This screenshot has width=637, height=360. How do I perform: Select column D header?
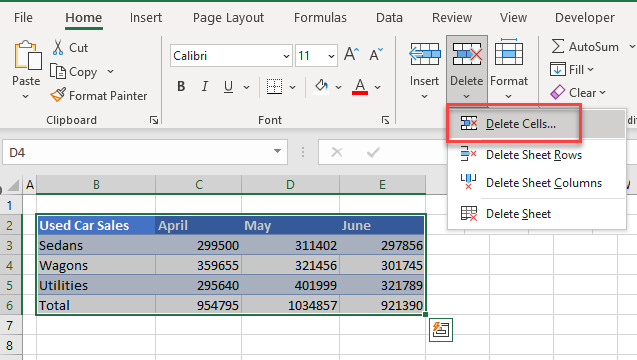click(290, 185)
